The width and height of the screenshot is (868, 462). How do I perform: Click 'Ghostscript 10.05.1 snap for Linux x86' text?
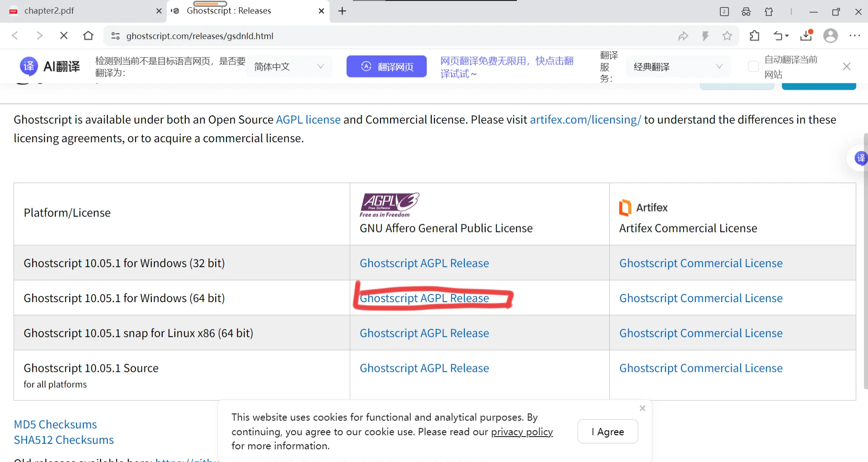(x=138, y=333)
